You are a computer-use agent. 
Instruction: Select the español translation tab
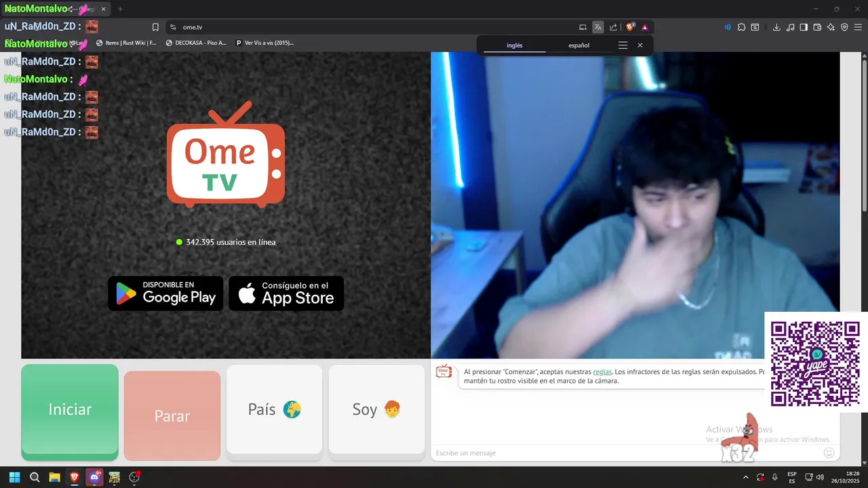(x=578, y=45)
